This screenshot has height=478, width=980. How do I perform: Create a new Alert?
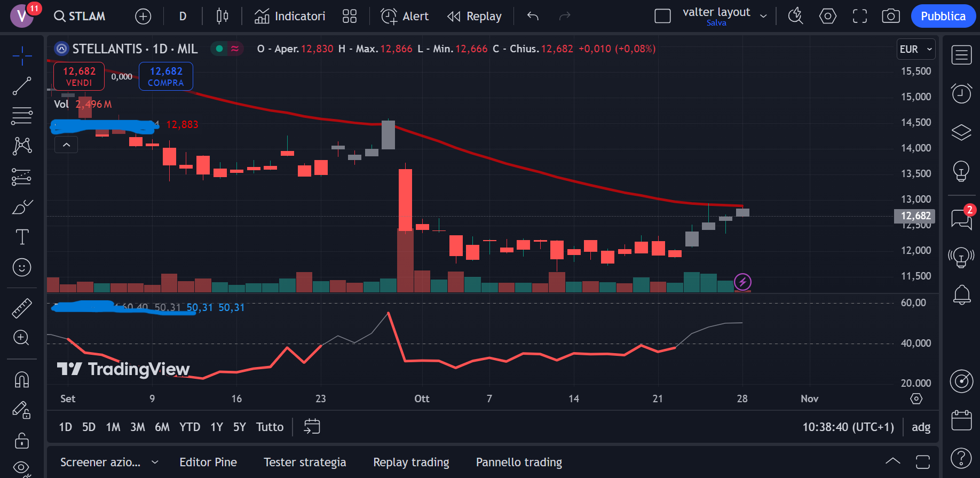[405, 17]
